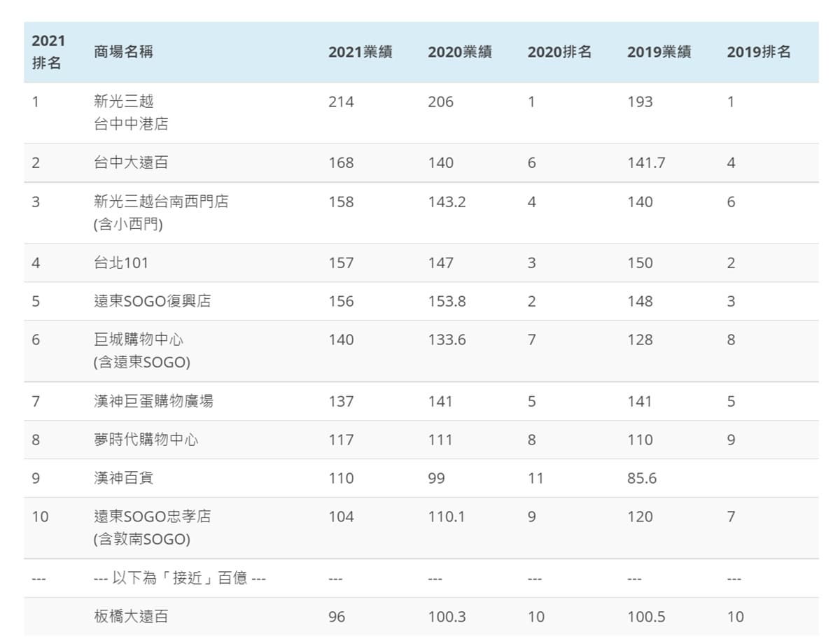Screen dimensions: 840x637
Task: Click the 以下為「接近」百億 separator text
Action: (x=180, y=578)
